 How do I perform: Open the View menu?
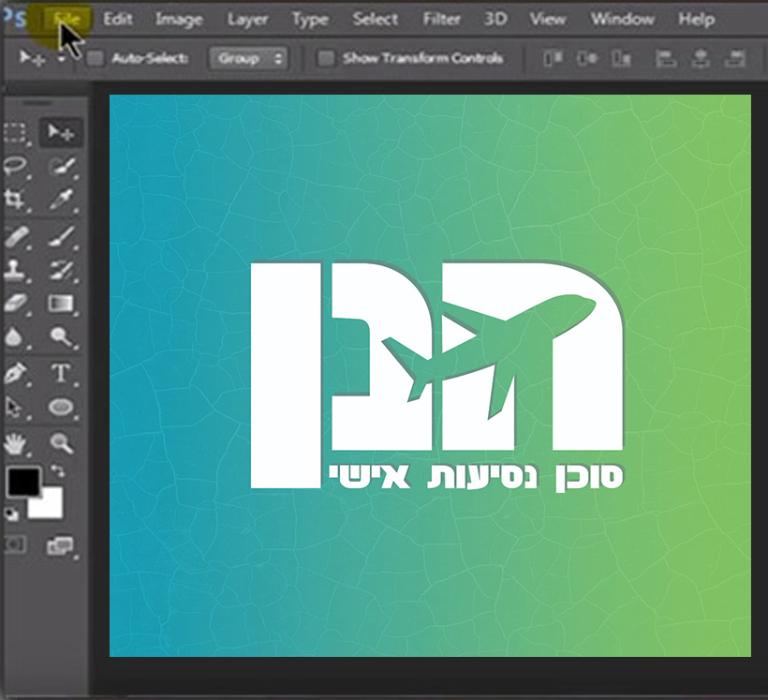(548, 19)
